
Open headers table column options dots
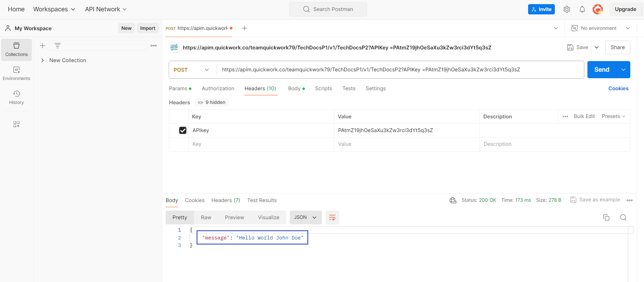(565, 116)
